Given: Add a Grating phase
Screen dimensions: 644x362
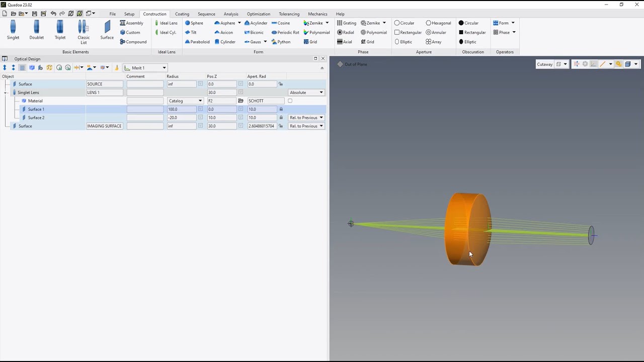Looking at the screenshot, I should (x=347, y=23).
